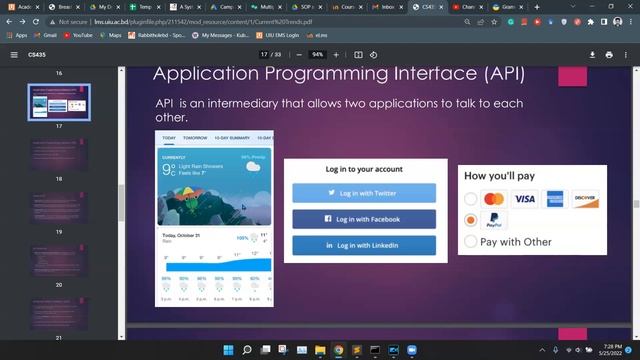Bookmark this page with star icon
Viewport: 640px width, 360px height.
[494, 22]
